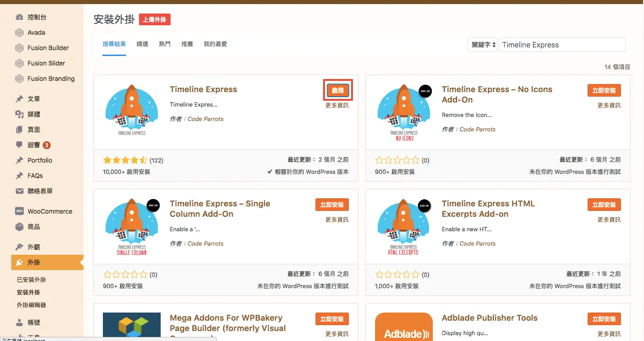Activate Timeline Express with 啟用 button
Viewport: 644px width, 341px height.
(338, 90)
